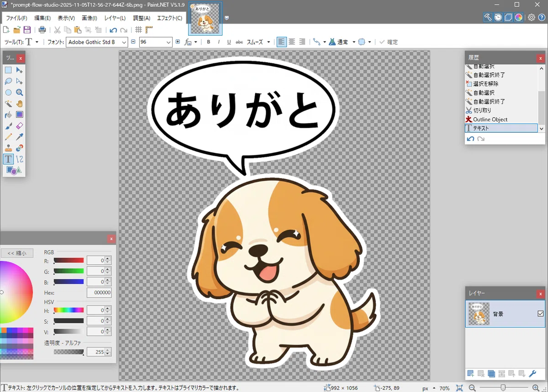The height and width of the screenshot is (392, 548).
Task: Click the Hex color input field
Action: (x=99, y=293)
